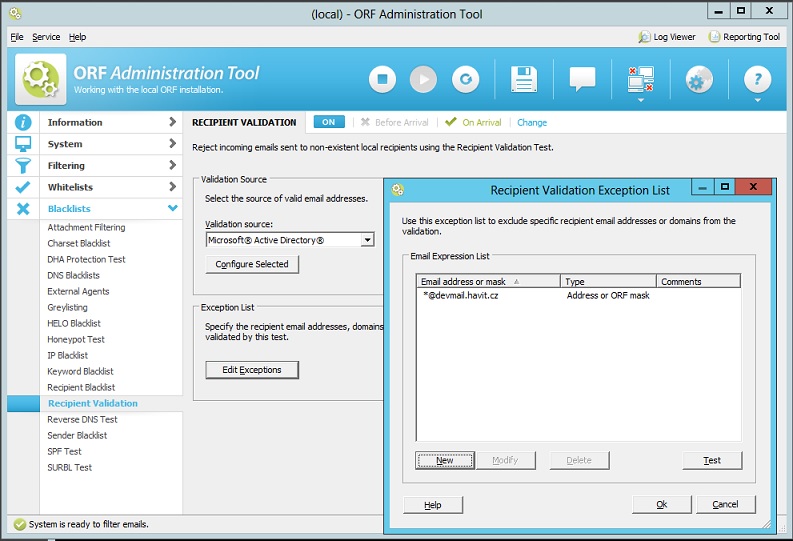
Task: Click the Change link
Action: pos(532,123)
